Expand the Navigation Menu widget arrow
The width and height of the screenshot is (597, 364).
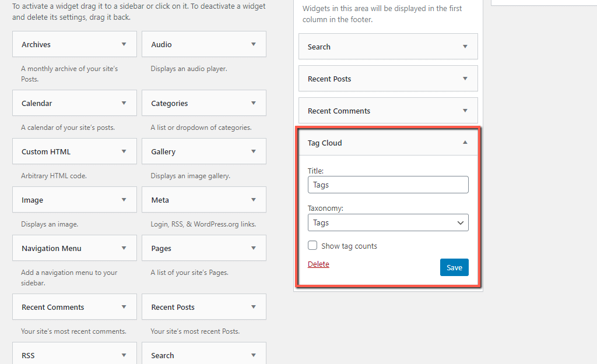(124, 248)
